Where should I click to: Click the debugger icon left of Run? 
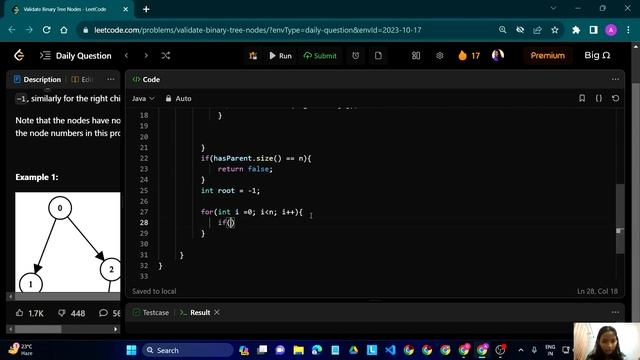[x=253, y=56]
